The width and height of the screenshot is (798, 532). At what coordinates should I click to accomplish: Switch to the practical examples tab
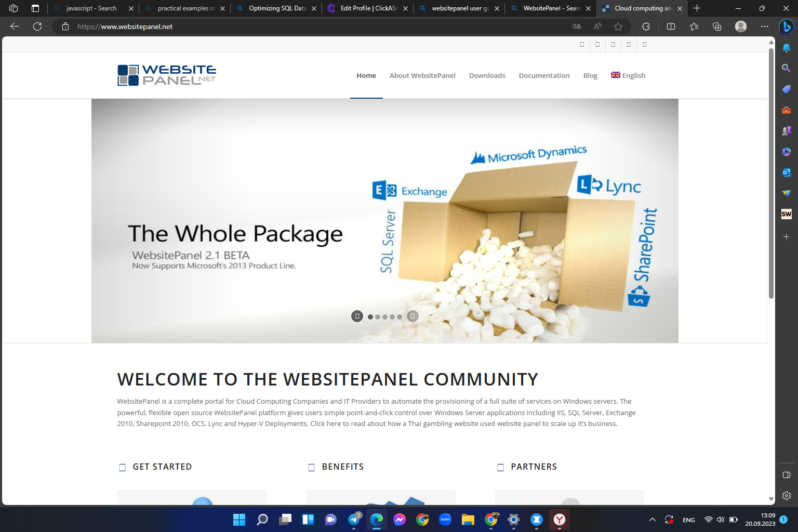185,8
